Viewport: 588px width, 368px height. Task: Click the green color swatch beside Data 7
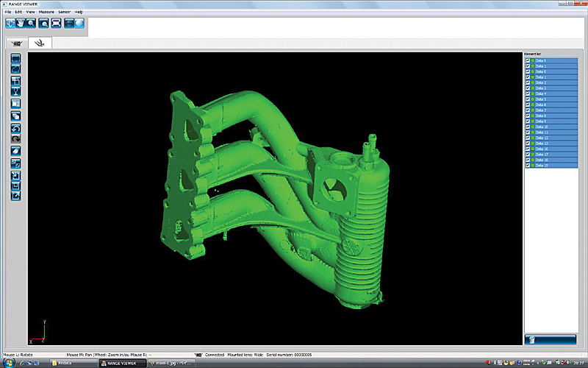(534, 110)
